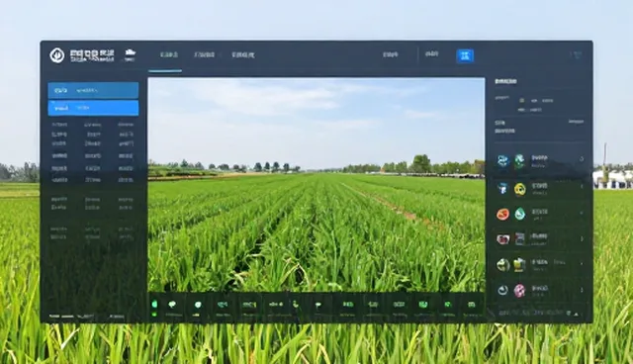Click the crop field camera view
This screenshot has width=633, height=364.
pyautogui.click(x=316, y=184)
